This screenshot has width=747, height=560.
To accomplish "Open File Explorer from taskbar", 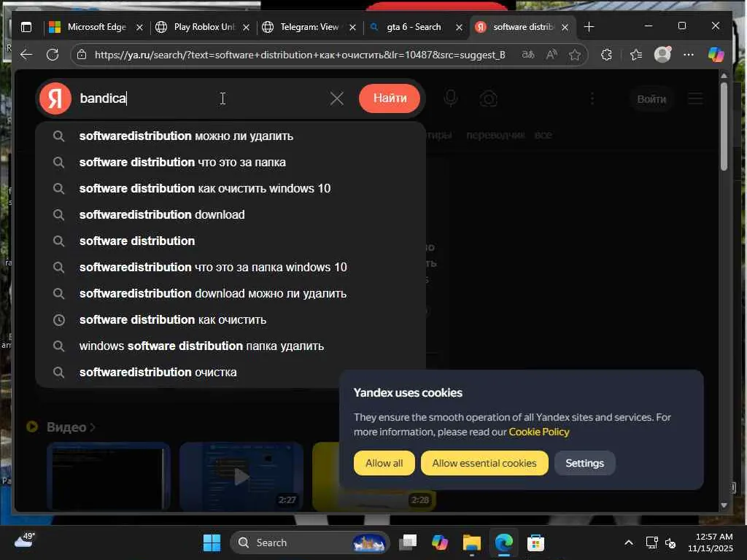I will (472, 542).
